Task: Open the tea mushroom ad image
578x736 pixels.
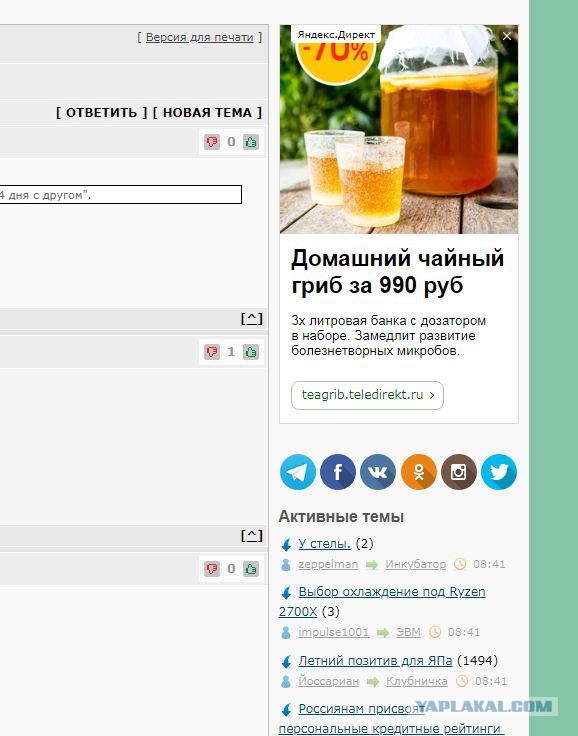Action: tap(399, 129)
